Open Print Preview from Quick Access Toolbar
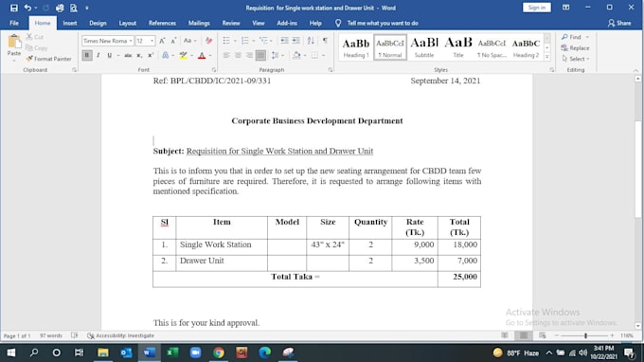 [x=74, y=8]
